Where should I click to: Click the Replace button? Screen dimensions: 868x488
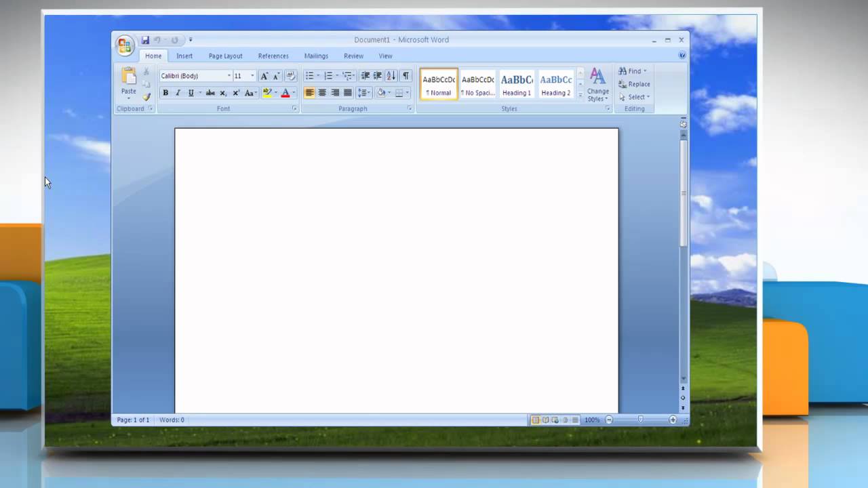click(x=634, y=84)
